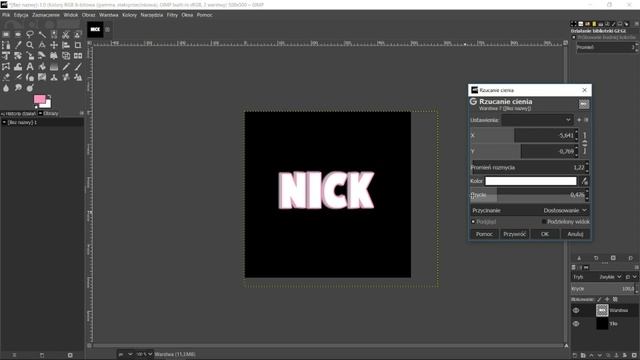Toggle lock position in layers panel
640x360 pixels.
(x=607, y=299)
